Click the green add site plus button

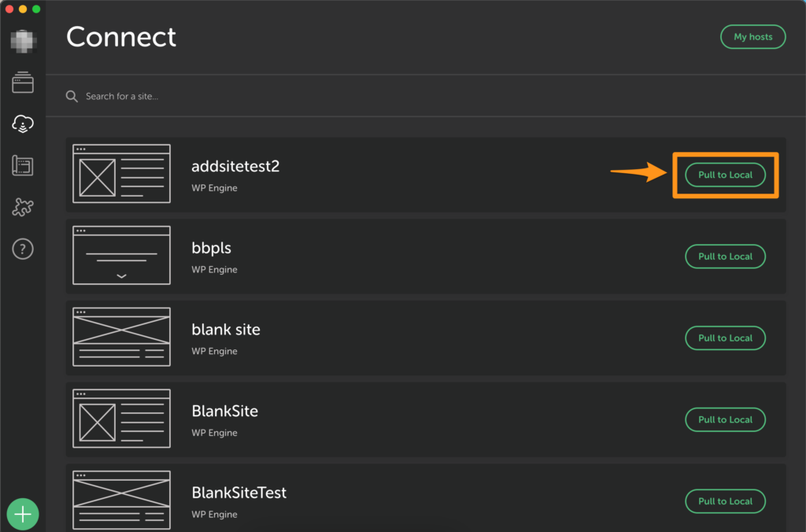(x=23, y=515)
